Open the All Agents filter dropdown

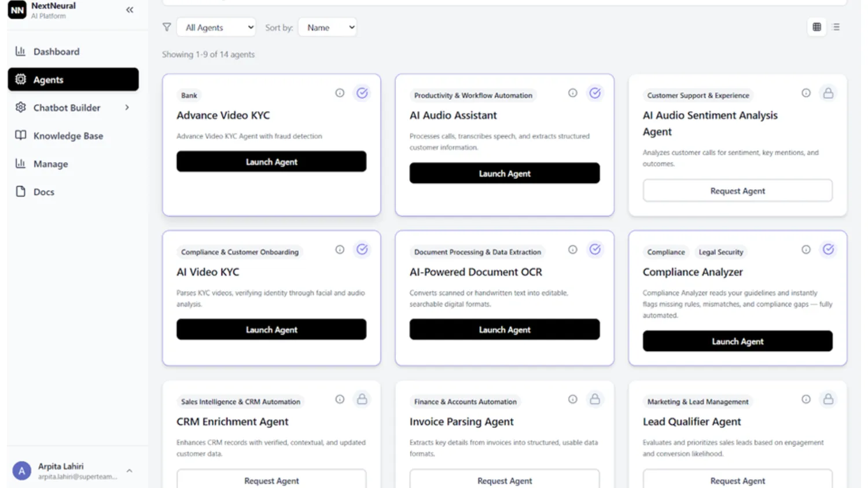(216, 27)
